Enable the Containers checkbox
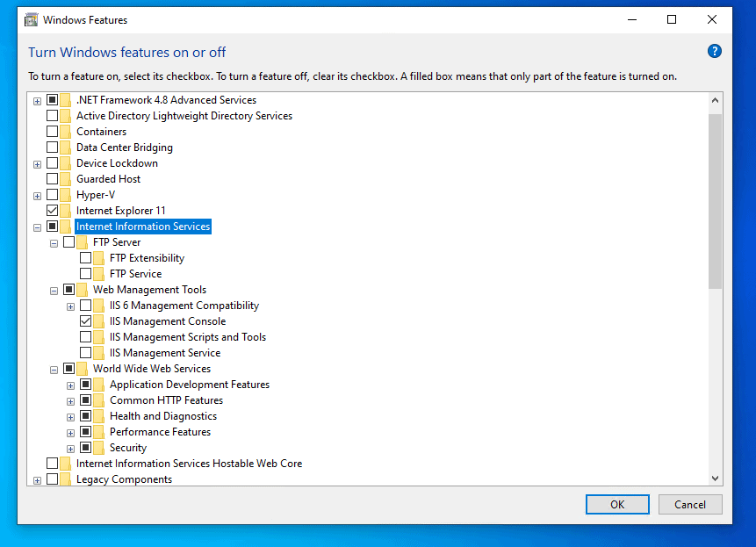 (52, 132)
